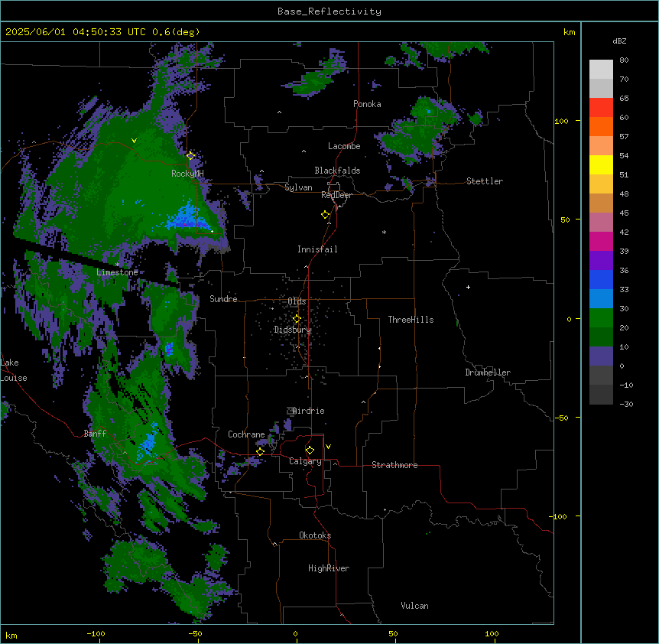Click the Limestone label
The height and width of the screenshot is (644, 659).
coord(117,272)
